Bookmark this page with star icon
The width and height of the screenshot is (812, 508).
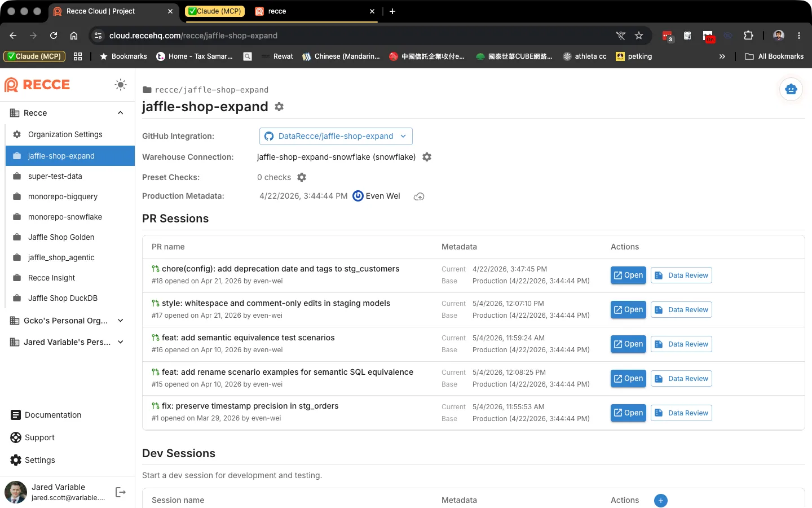coord(639,36)
